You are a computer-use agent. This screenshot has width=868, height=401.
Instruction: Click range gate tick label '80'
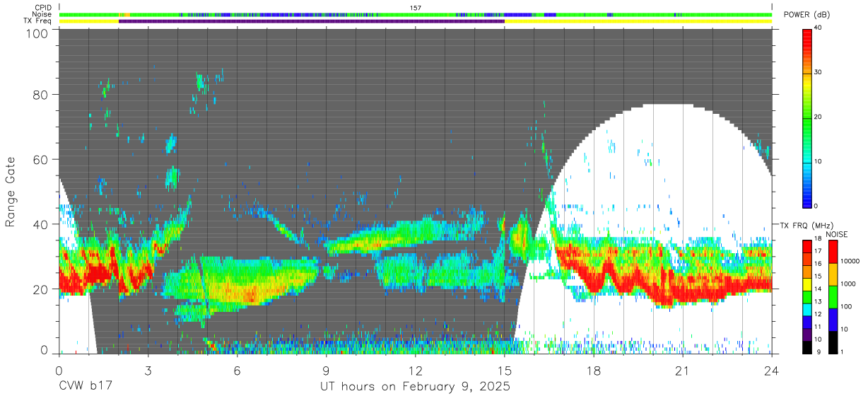tap(40, 94)
